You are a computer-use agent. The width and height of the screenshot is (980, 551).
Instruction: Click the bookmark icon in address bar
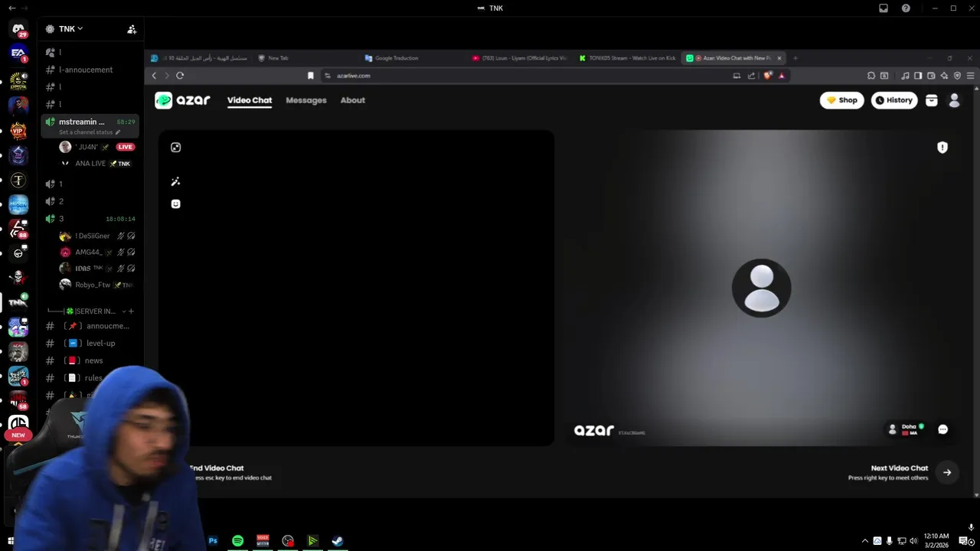point(310,76)
